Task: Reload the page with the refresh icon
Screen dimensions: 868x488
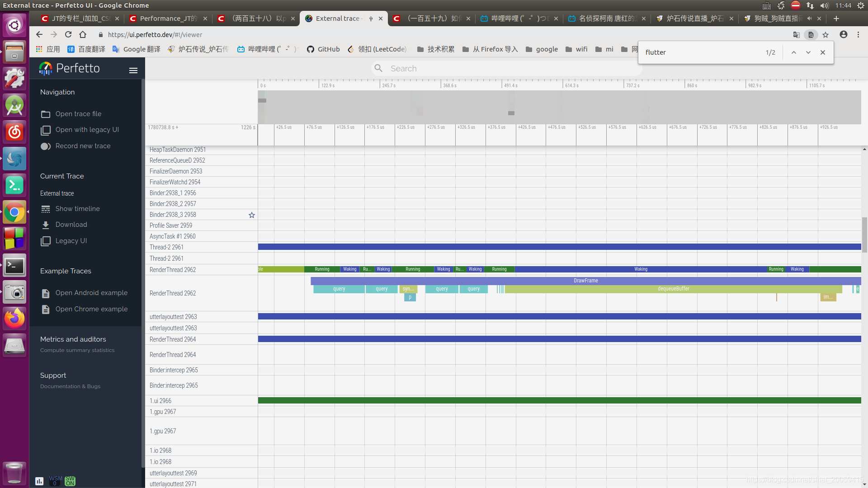Action: tap(68, 35)
